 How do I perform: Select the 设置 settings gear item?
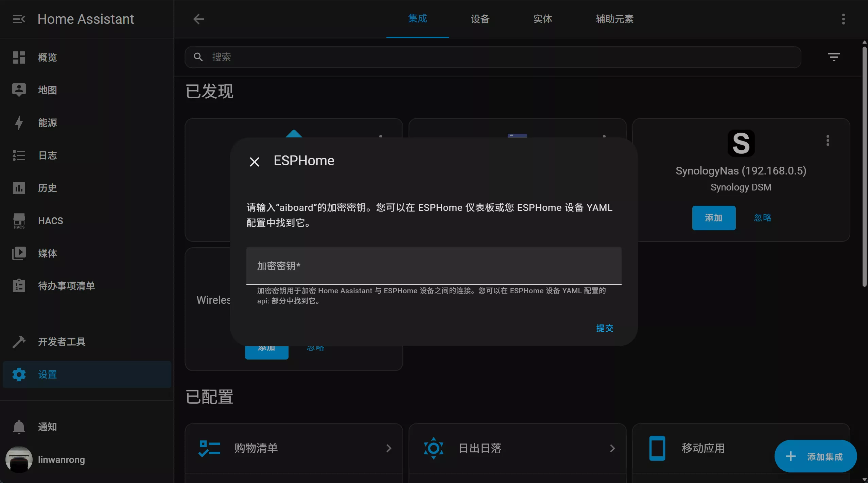[87, 374]
